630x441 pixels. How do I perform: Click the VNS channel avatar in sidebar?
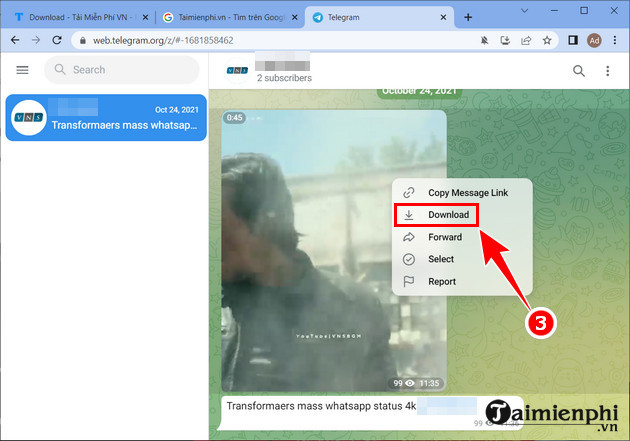[x=29, y=118]
